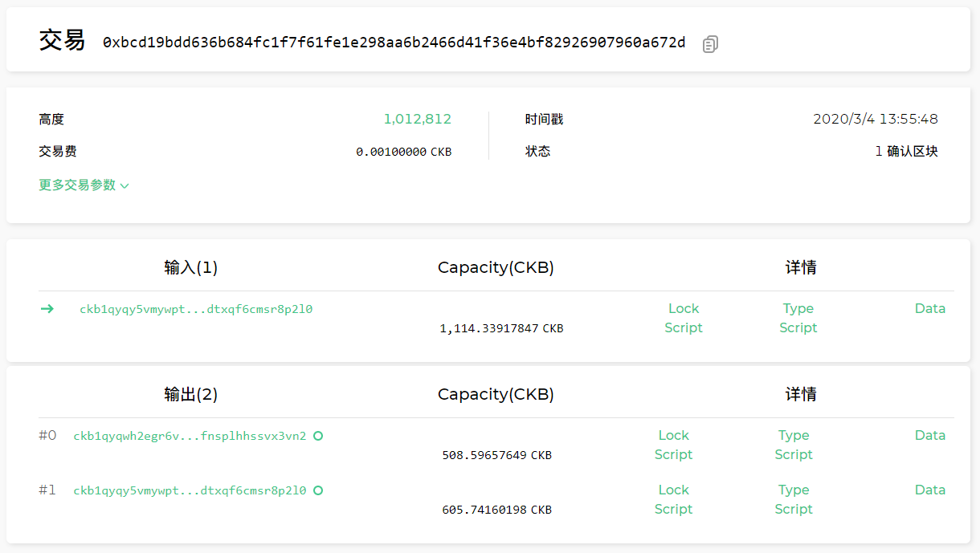This screenshot has height=553, width=980.
Task: Show Data for output #1
Action: (929, 490)
